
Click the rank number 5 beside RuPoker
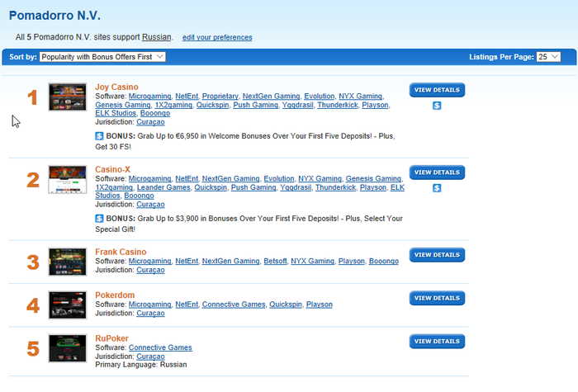33,349
